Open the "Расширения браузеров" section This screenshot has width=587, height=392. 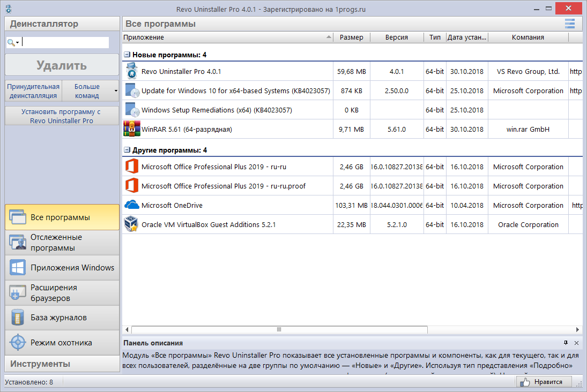(62, 292)
